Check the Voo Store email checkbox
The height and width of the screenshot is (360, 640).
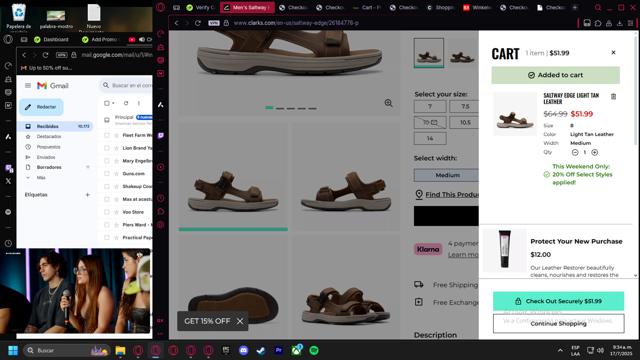pos(107,212)
